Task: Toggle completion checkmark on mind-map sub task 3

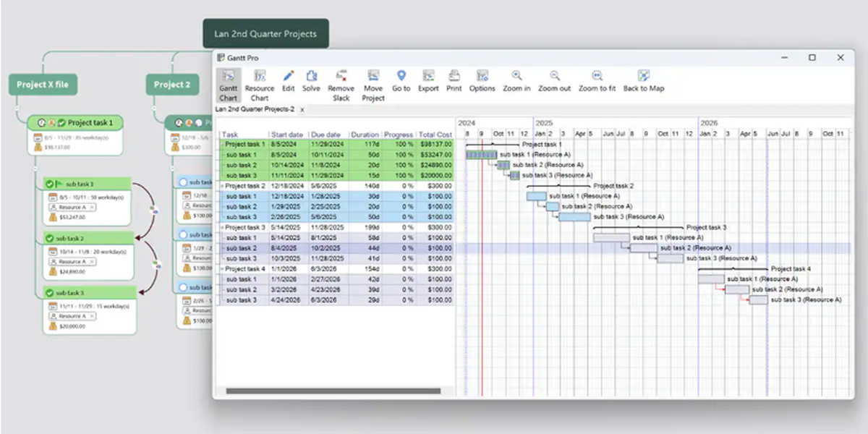Action: 49,293
